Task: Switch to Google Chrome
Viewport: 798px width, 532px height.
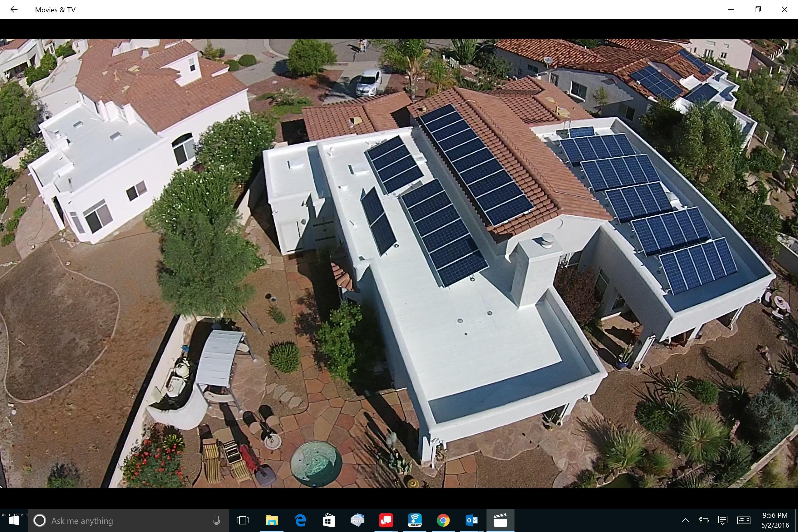Action: (x=443, y=520)
